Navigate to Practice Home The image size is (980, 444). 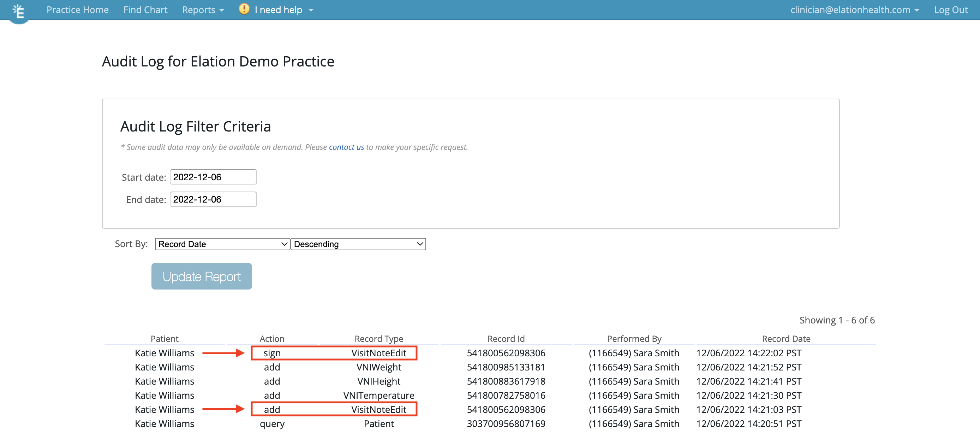point(77,10)
